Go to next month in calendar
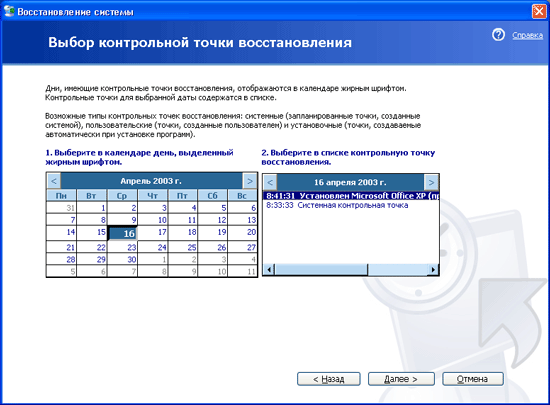This screenshot has width=550, height=405. click(250, 181)
